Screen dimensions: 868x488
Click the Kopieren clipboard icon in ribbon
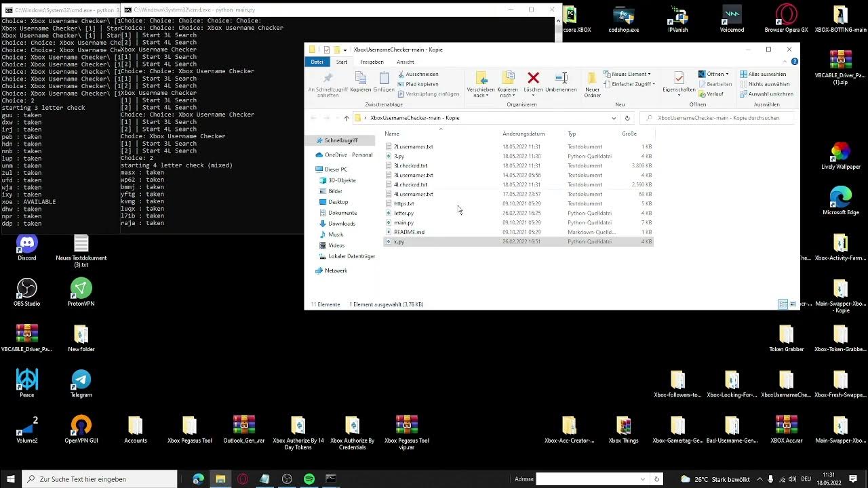[x=360, y=78]
